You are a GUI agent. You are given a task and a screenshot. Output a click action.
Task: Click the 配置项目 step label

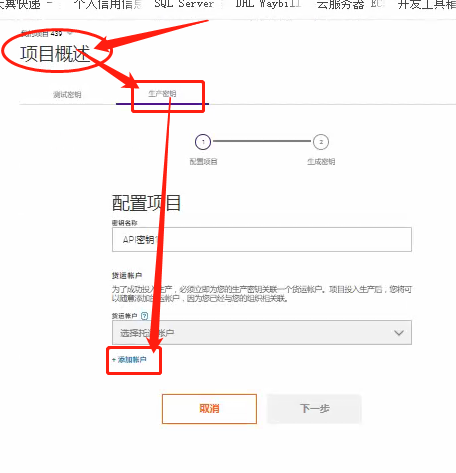point(203,162)
